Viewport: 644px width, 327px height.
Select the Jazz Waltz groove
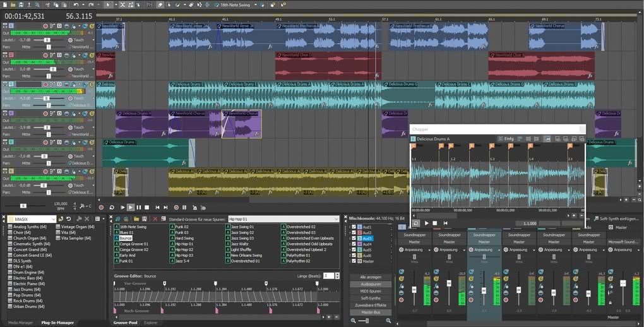pos(239,244)
